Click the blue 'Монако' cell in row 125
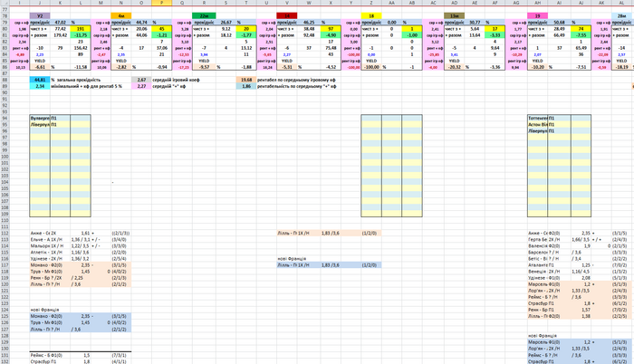Image resolution: width=634 pixels, height=364 pixels. coord(40,316)
